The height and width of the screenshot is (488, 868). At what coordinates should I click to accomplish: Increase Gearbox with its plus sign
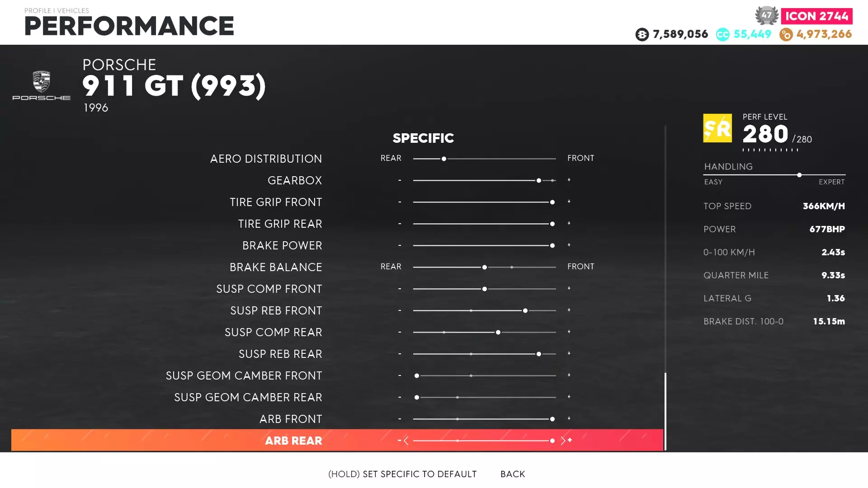tap(569, 180)
